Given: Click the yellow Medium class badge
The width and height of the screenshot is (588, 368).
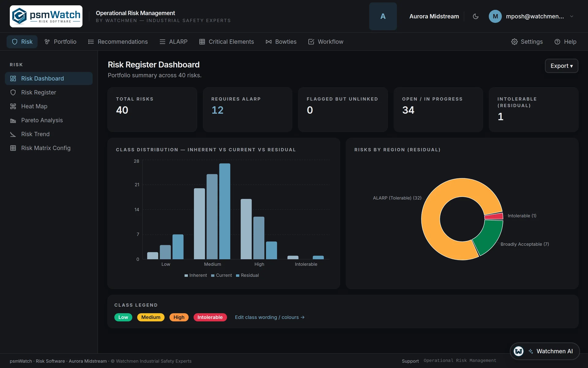Looking at the screenshot, I should [151, 317].
